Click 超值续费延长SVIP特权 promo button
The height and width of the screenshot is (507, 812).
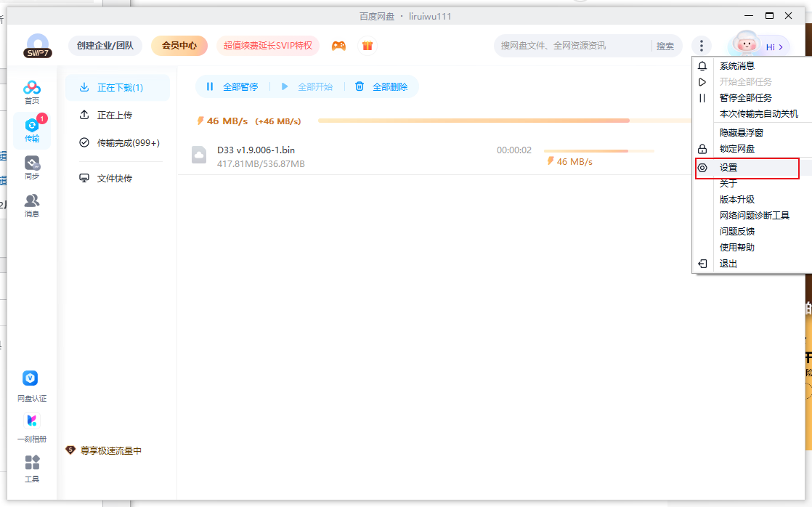click(x=268, y=46)
